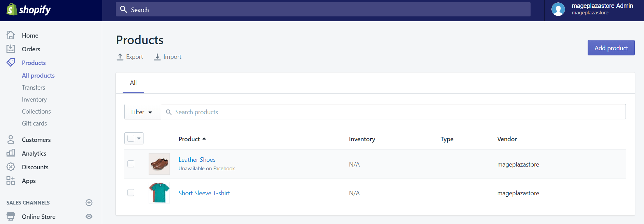The height and width of the screenshot is (224, 644).
Task: Click mageplazastore vendor in T-shirt row
Action: coord(518,193)
